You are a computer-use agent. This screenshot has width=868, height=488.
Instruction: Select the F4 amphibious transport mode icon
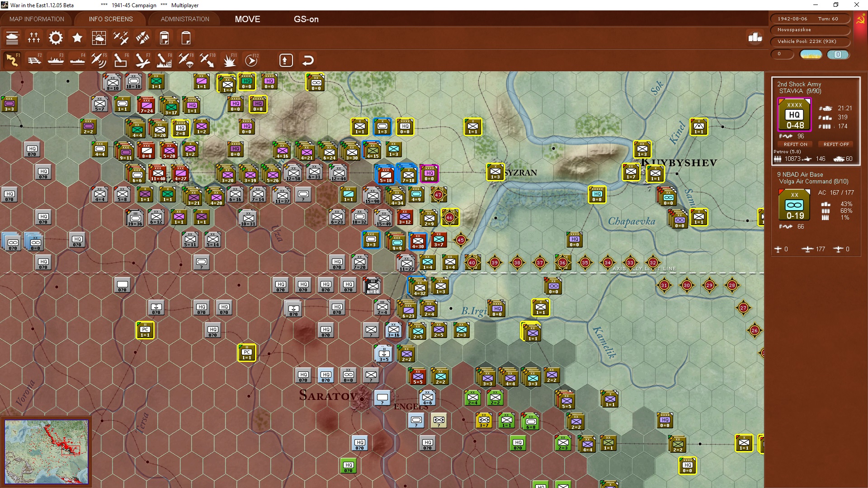(x=77, y=60)
